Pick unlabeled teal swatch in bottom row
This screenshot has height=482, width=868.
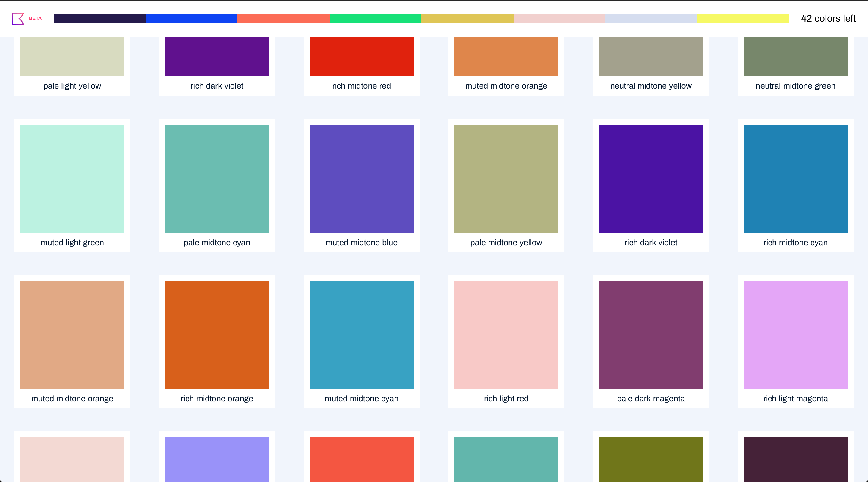point(506,459)
